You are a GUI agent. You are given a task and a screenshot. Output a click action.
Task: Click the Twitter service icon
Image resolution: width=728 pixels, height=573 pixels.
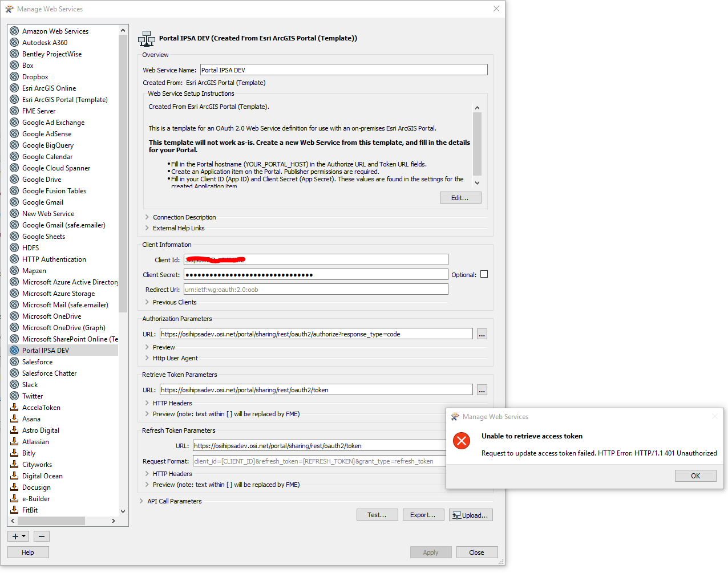14,396
